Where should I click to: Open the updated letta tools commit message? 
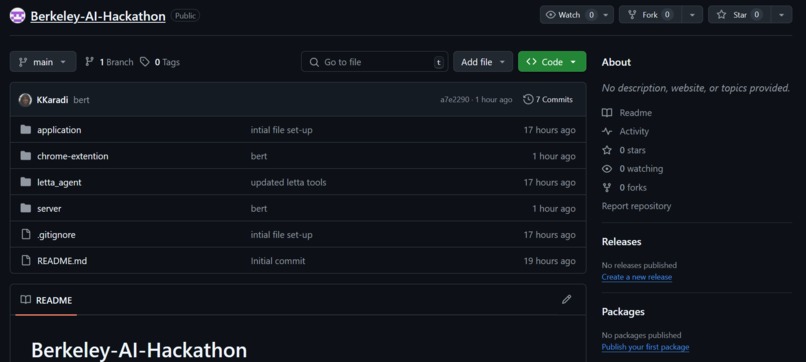tap(288, 183)
